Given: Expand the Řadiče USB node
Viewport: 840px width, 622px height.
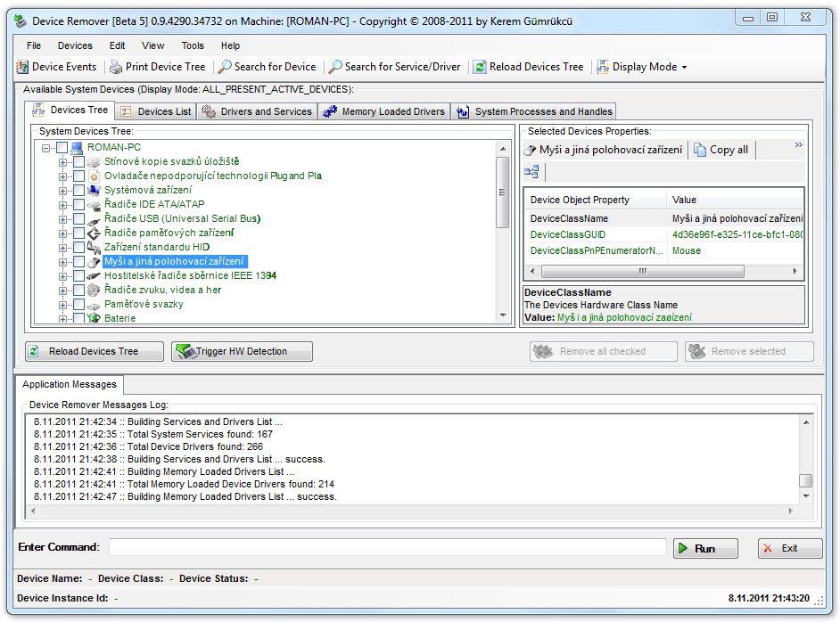Looking at the screenshot, I should click(63, 219).
